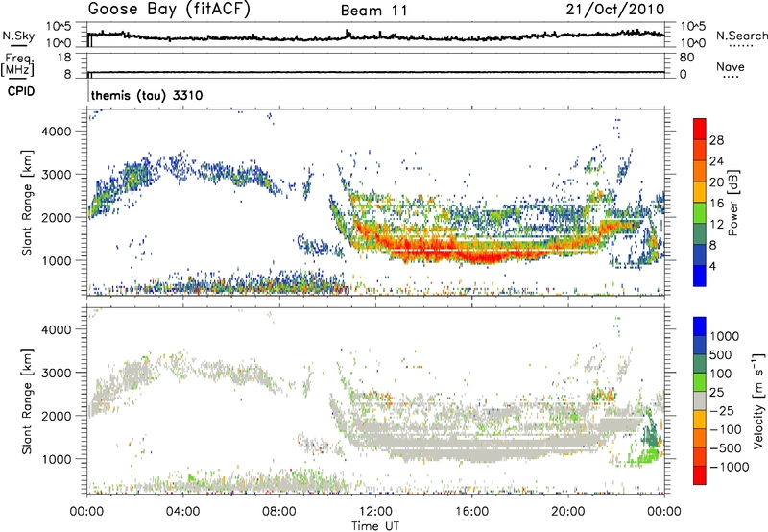Click the red bottom segment of Velocity colour bar

[x=700, y=475]
